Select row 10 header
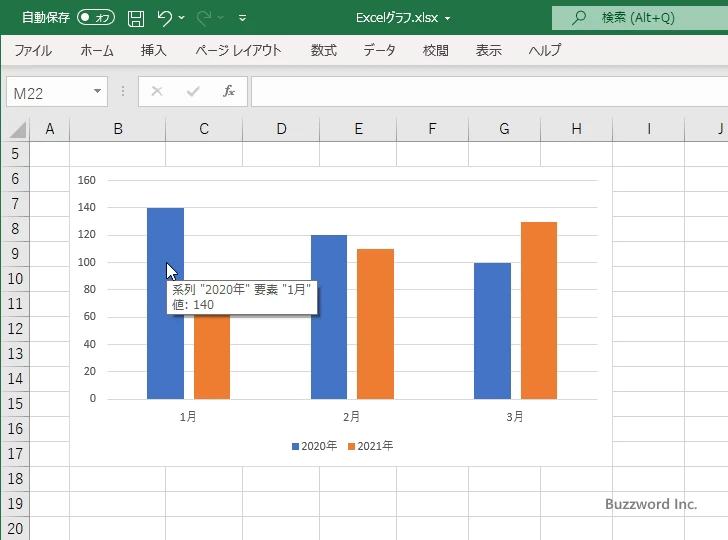 pos(15,279)
